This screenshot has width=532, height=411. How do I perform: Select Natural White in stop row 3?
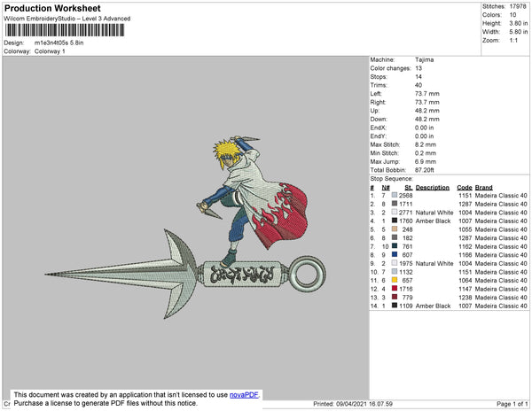tap(434, 213)
